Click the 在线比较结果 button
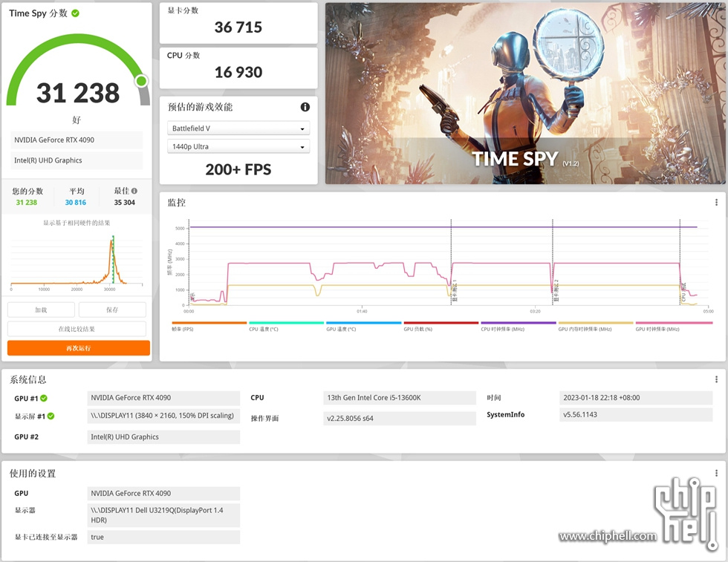This screenshot has width=728, height=562. click(77, 329)
